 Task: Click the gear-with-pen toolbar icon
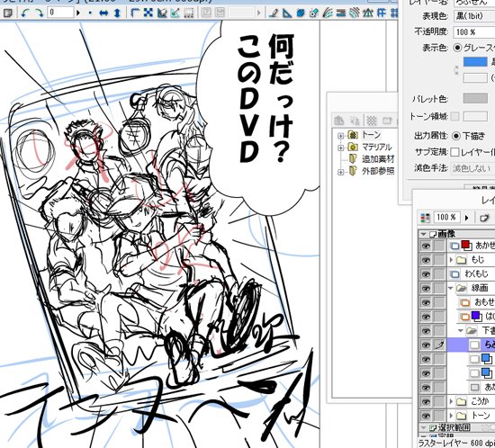[x=313, y=13]
